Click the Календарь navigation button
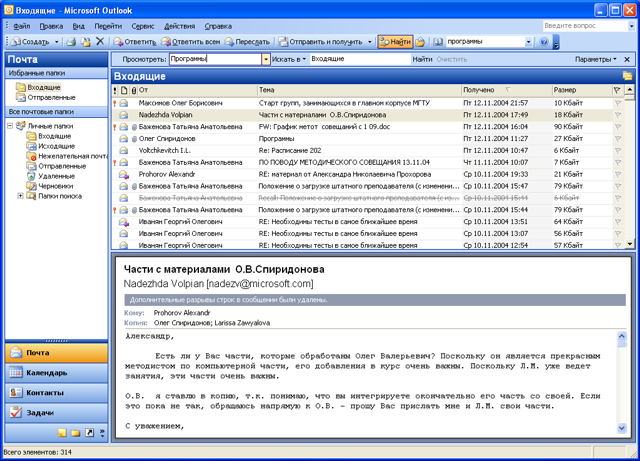Image resolution: width=640 pixels, height=461 pixels. pos(56,372)
